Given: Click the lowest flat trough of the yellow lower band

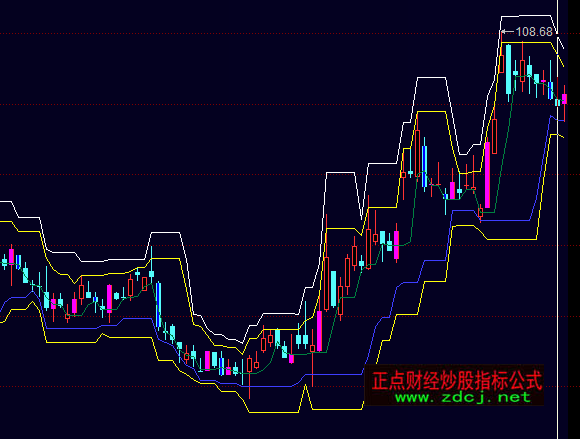Looking at the screenshot, I should [274, 412].
